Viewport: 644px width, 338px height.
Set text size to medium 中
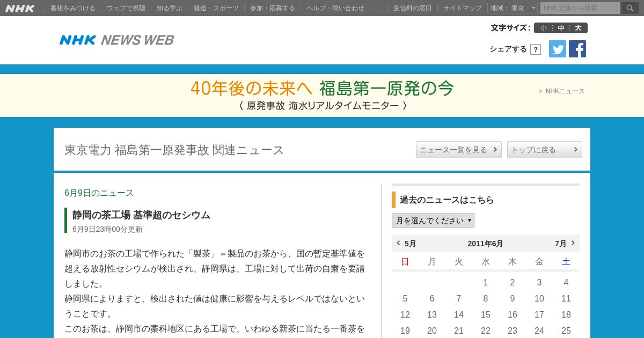tap(561, 28)
